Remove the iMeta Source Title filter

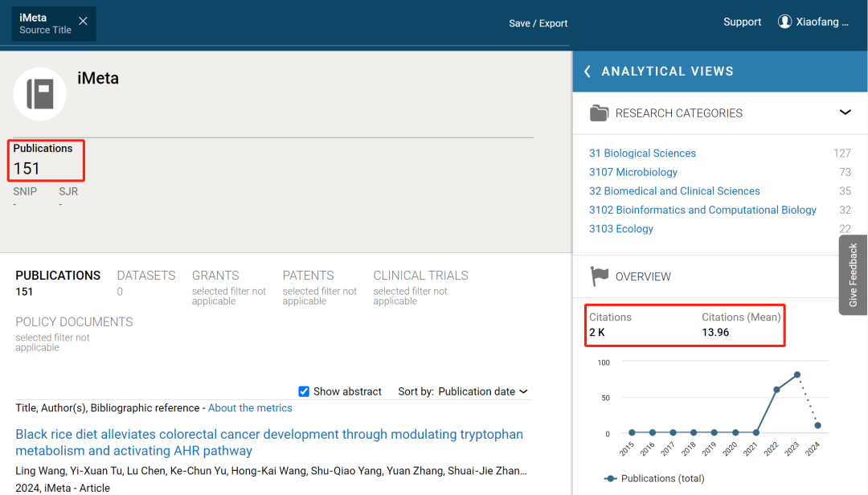click(83, 21)
